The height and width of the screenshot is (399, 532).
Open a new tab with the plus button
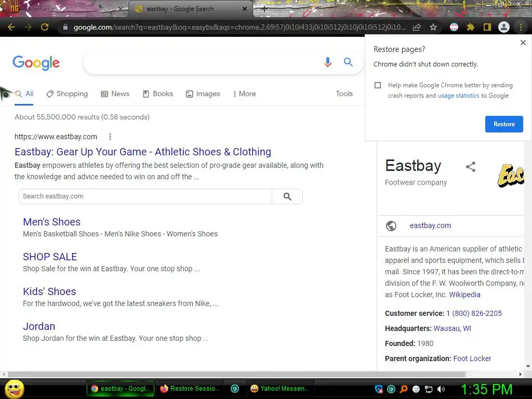coord(264,9)
